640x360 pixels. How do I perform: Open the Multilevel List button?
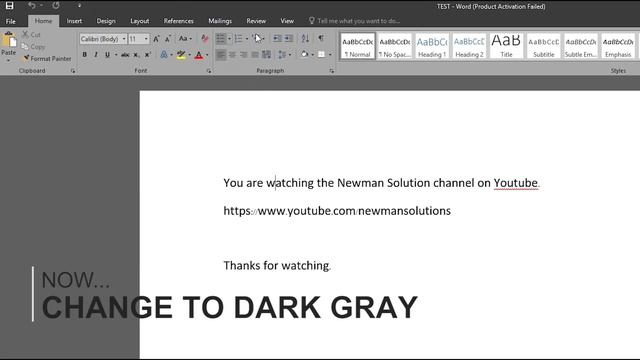point(257,39)
